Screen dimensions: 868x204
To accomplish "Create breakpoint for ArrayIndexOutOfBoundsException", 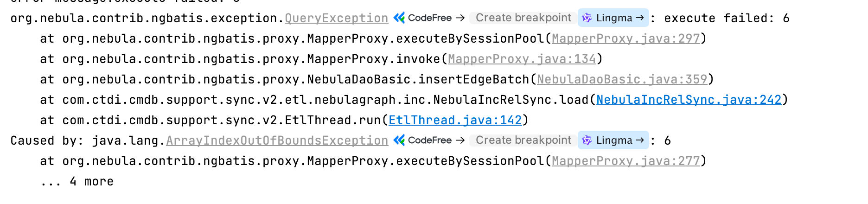I will [523, 140].
